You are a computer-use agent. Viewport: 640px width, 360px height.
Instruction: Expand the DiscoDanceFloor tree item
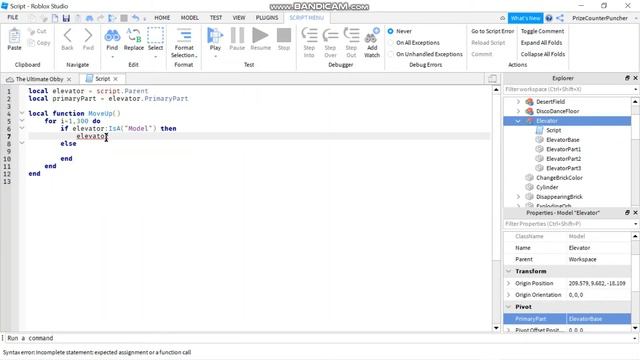(518, 111)
